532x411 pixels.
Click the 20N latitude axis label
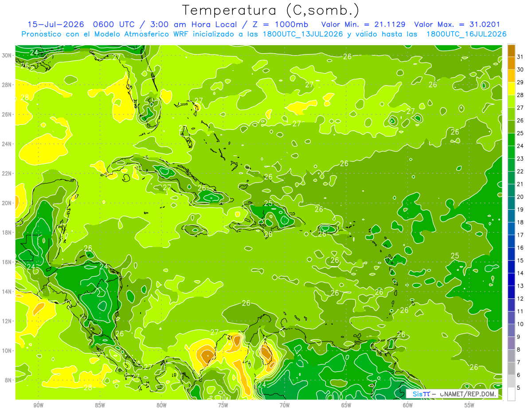pos(7,203)
